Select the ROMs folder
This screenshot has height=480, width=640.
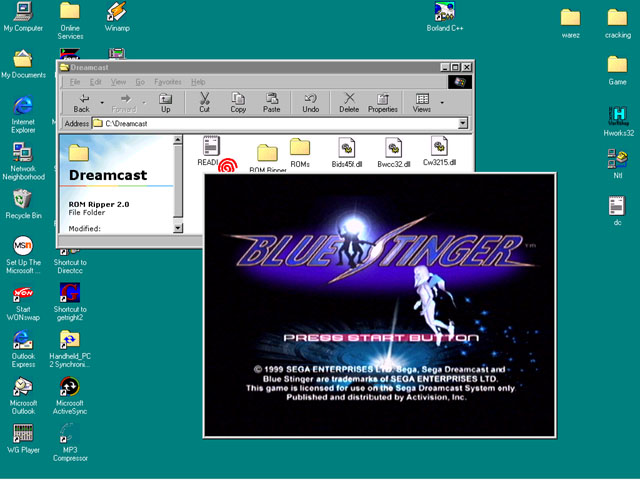click(x=300, y=153)
